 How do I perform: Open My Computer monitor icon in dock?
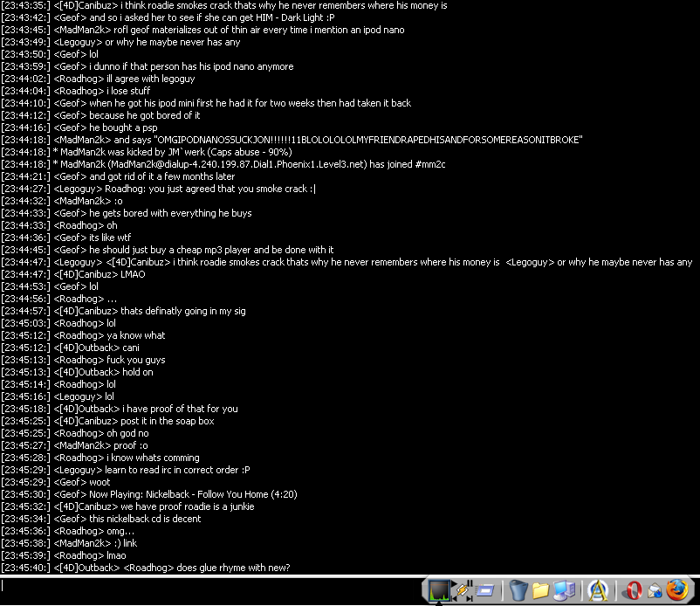pos(564,591)
